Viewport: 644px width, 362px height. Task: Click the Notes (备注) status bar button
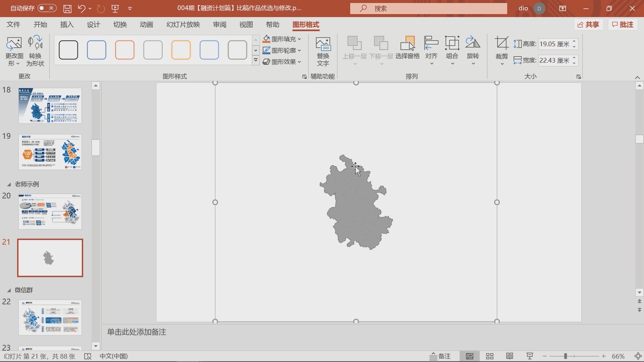tap(440, 356)
